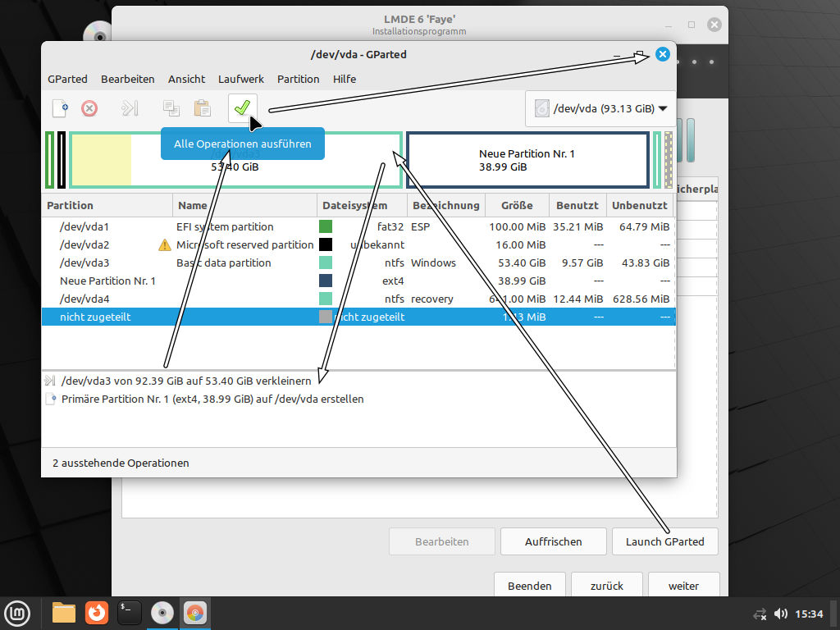This screenshot has width=840, height=630.
Task: Click the network tray icon
Action: point(760,614)
